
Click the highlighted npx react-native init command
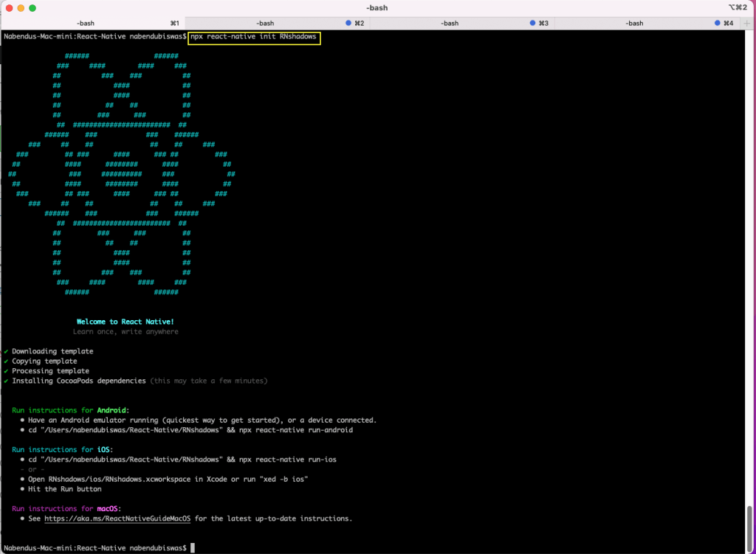pyautogui.click(x=254, y=36)
